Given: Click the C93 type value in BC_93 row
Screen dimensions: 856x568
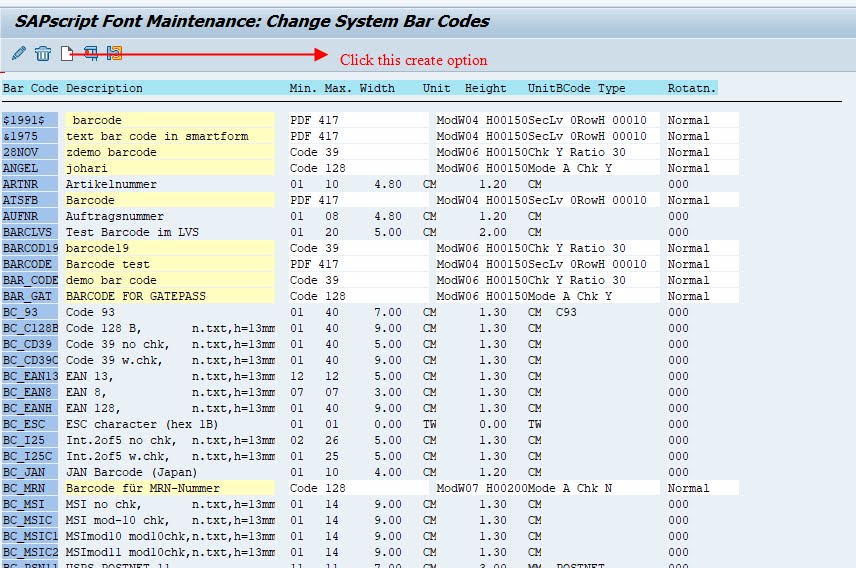Looking at the screenshot, I should pyautogui.click(x=566, y=312).
